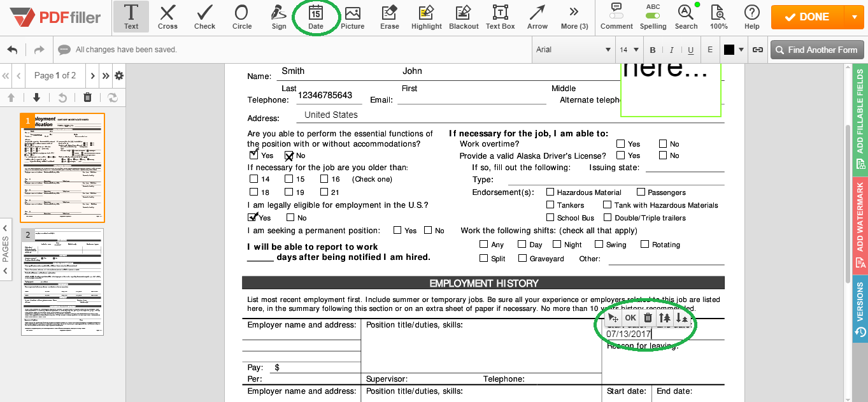
Task: Check Yes for permanent position
Action: click(x=397, y=230)
